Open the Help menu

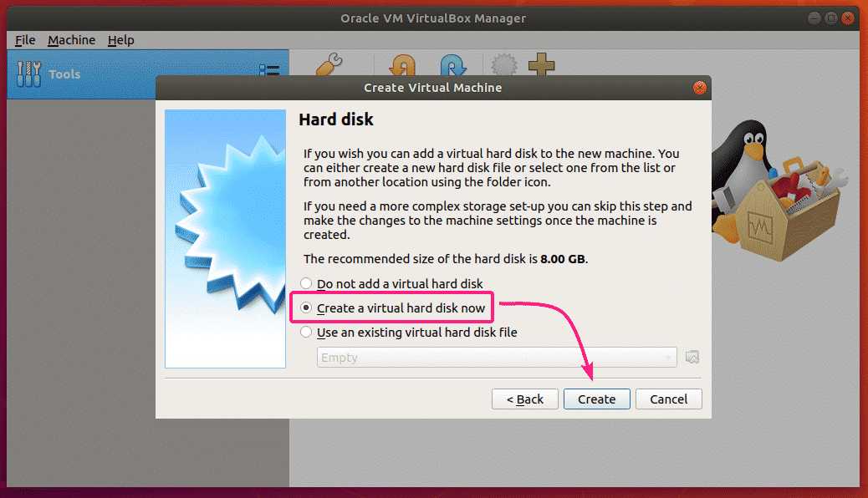[x=120, y=40]
